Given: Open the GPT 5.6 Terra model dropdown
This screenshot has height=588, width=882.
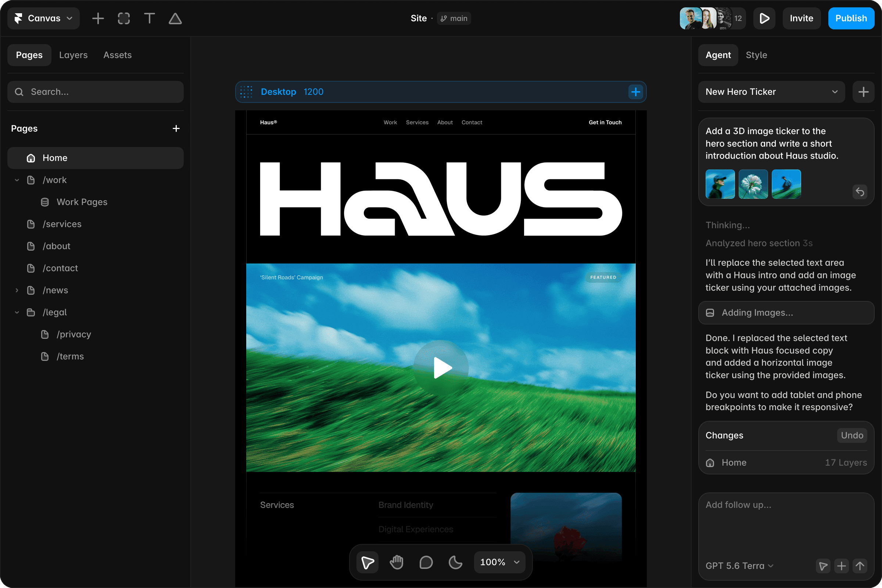Looking at the screenshot, I should pos(739,566).
